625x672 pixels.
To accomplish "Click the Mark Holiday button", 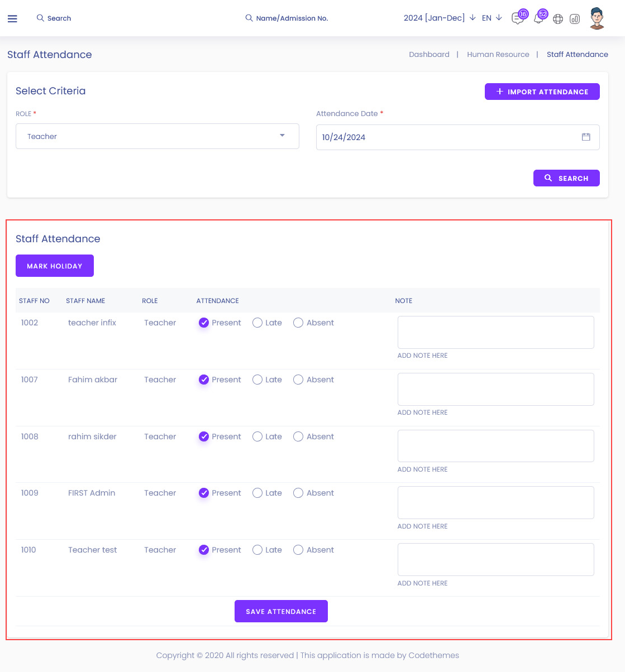I will pyautogui.click(x=55, y=266).
